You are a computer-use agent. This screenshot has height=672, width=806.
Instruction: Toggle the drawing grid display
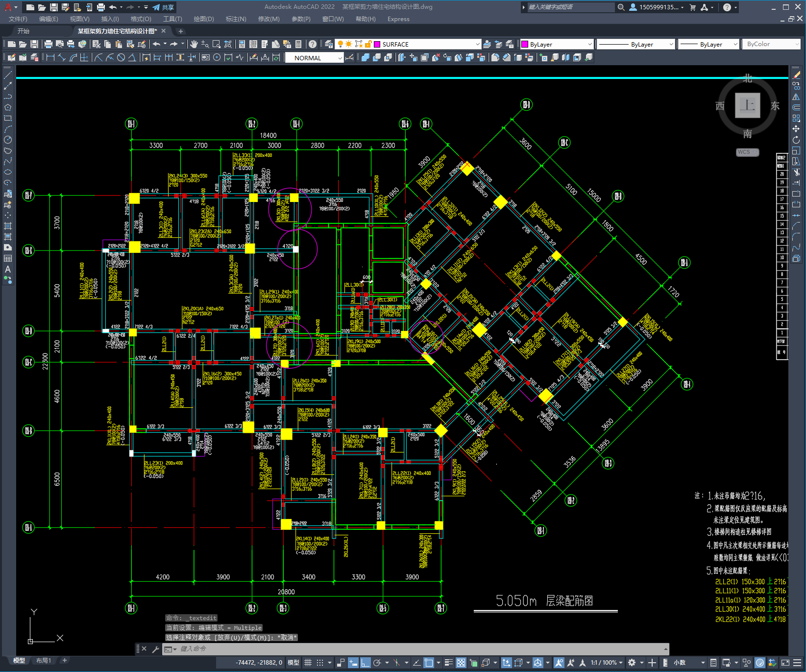[308, 663]
